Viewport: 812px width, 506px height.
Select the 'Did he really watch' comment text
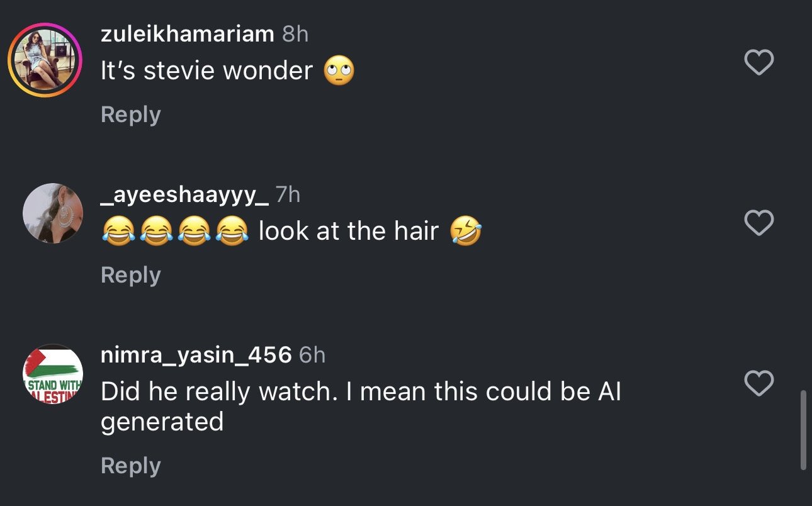[x=361, y=407]
